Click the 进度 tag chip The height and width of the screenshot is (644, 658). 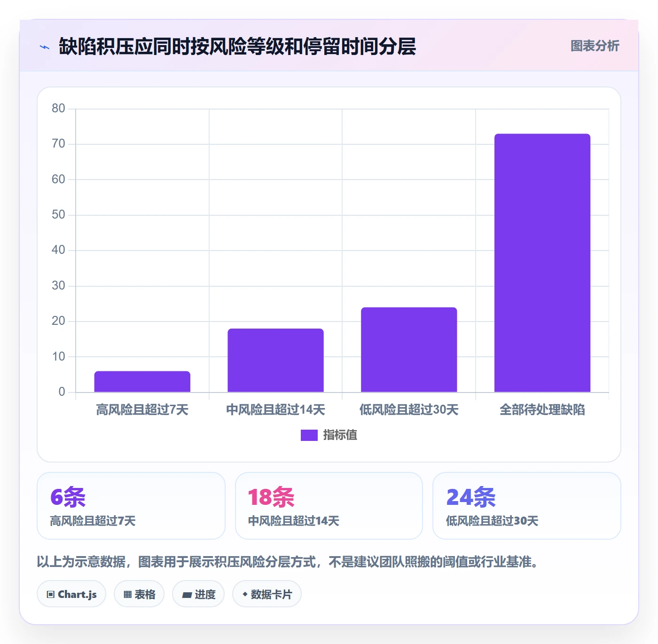(x=198, y=594)
